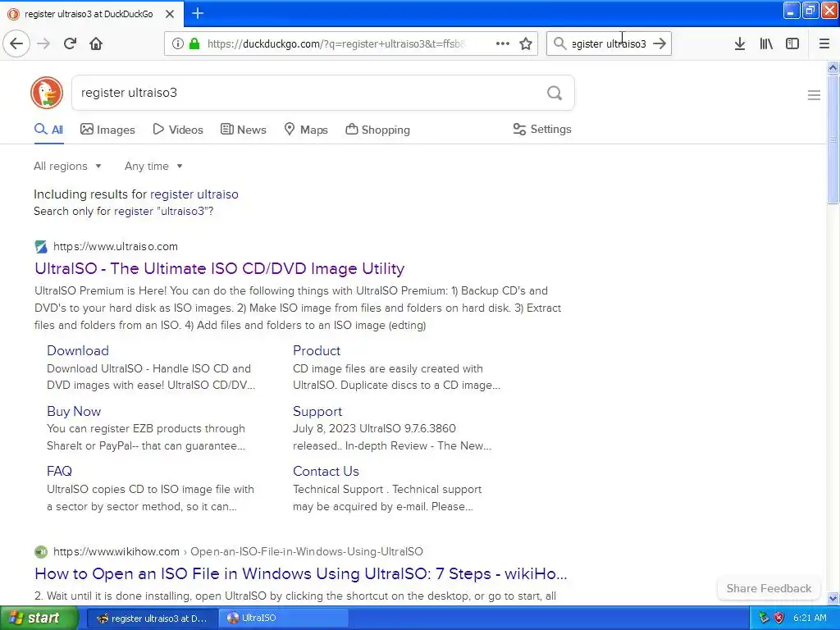Bookmark this page with the star
Viewport: 840px width, 630px height.
526,44
